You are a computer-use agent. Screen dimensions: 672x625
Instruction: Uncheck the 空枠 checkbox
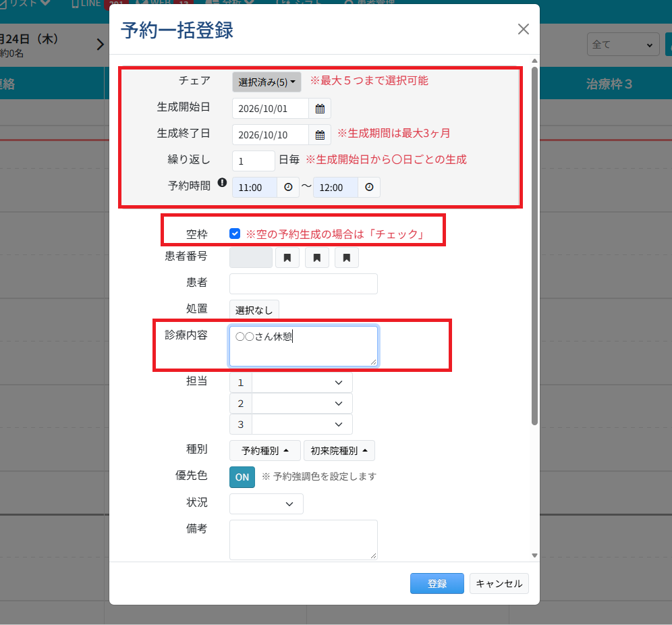[x=234, y=234]
